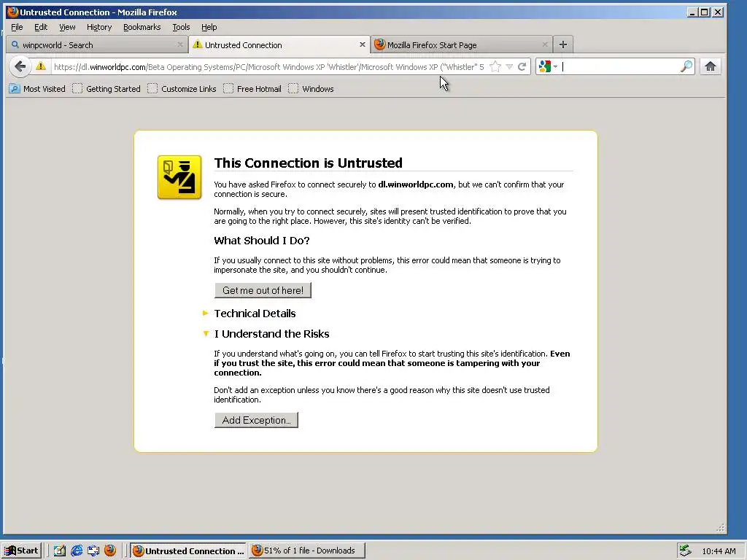The image size is (747, 560).
Task: Collapse the I Understand the Risks section
Action: pos(271,334)
